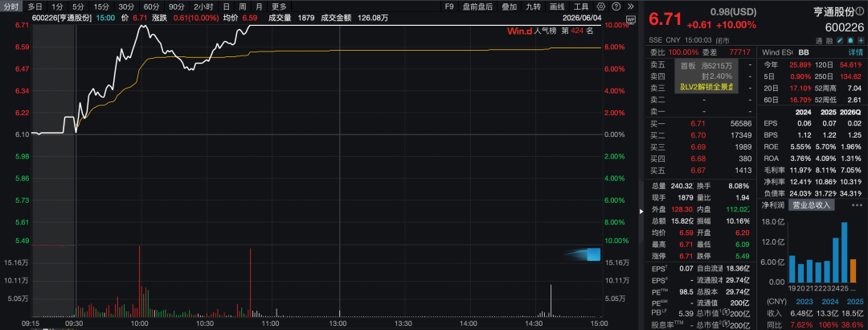Click stock code 600226 in header

pos(844,27)
